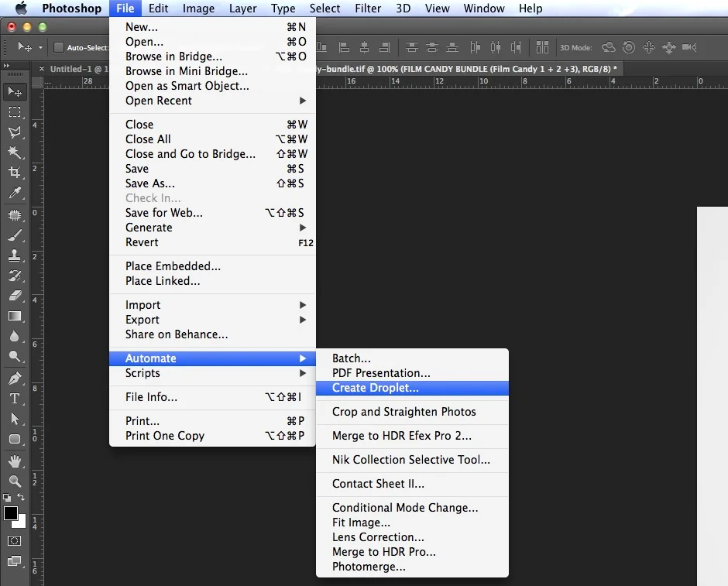The height and width of the screenshot is (586, 728).
Task: Select the History Brush tool
Action: (x=15, y=276)
